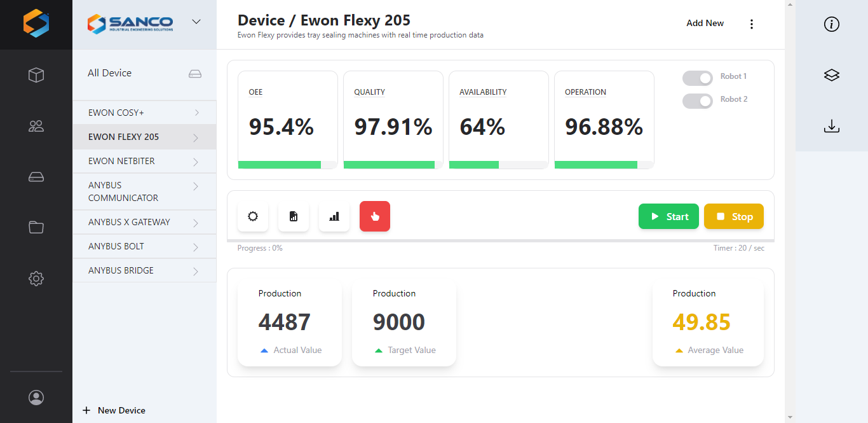Open the folder icon in dark sidebar
This screenshot has width=868, height=423.
tap(36, 227)
